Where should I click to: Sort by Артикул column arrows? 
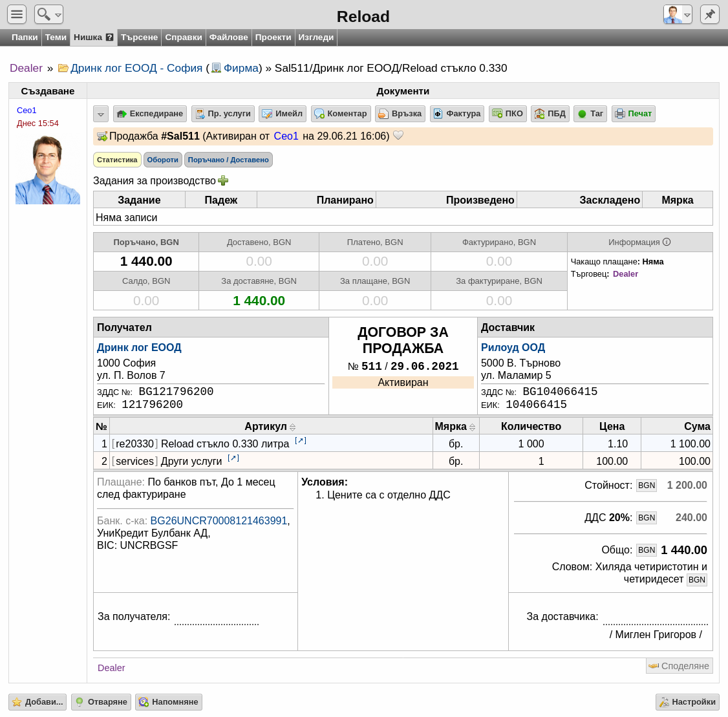coord(292,427)
